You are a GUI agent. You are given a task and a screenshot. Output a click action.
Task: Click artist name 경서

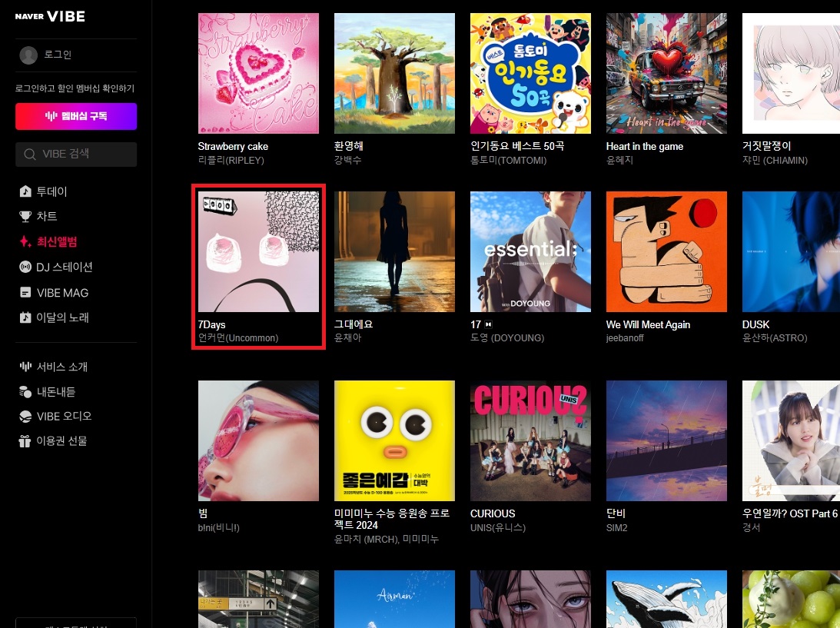(751, 528)
